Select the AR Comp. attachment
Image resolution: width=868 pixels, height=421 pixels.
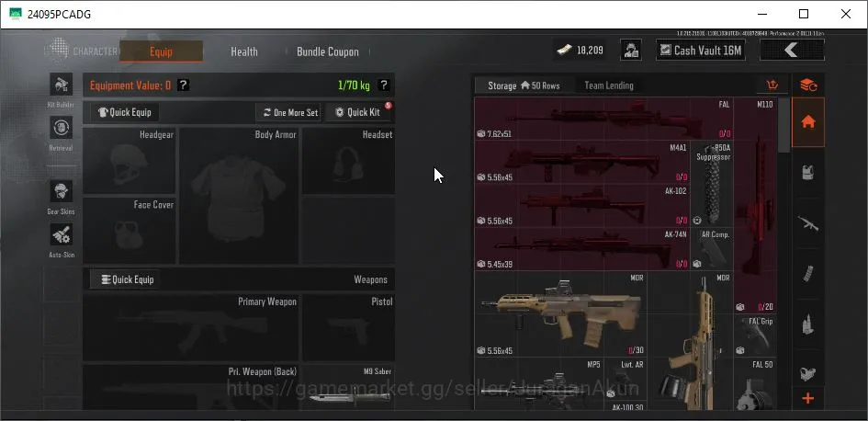712,249
